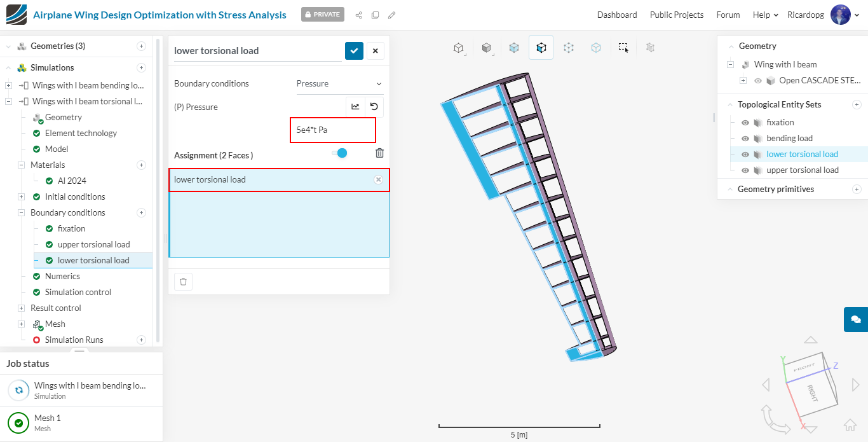Go to Public Projects
The width and height of the screenshot is (868, 442).
pyautogui.click(x=676, y=15)
